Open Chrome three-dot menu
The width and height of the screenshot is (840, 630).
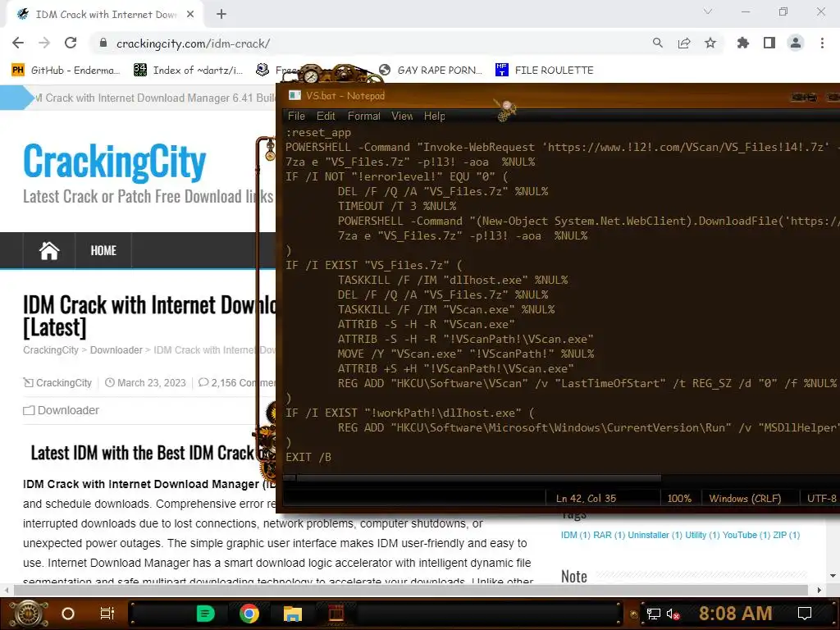[822, 43]
